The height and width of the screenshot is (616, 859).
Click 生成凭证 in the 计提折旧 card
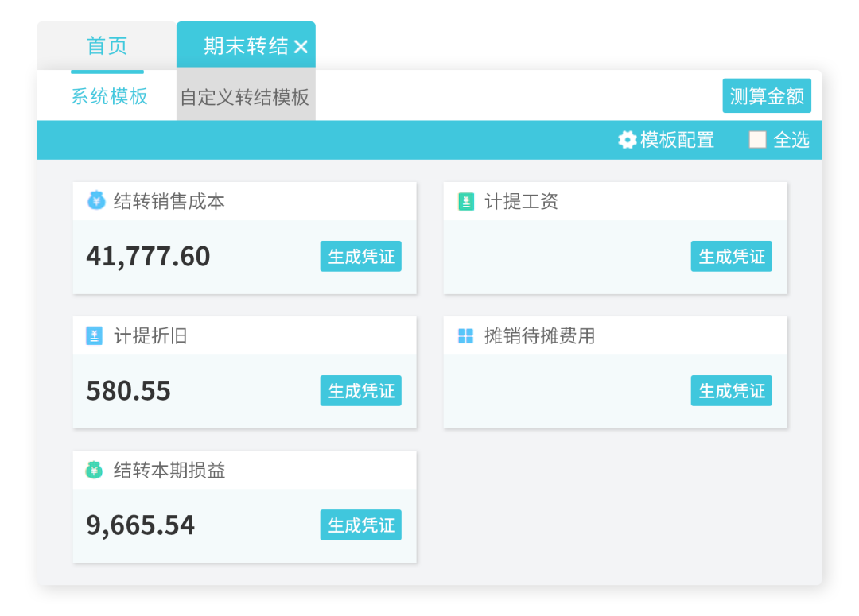(x=360, y=390)
